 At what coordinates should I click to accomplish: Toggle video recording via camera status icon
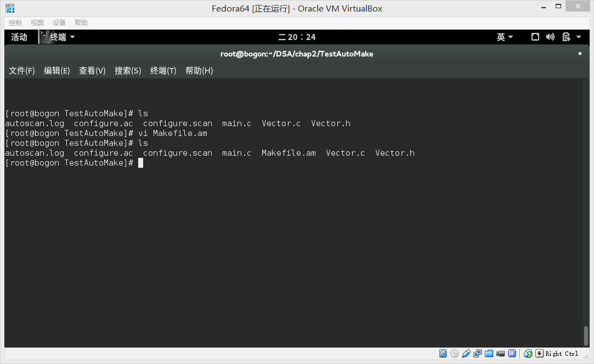(x=500, y=354)
